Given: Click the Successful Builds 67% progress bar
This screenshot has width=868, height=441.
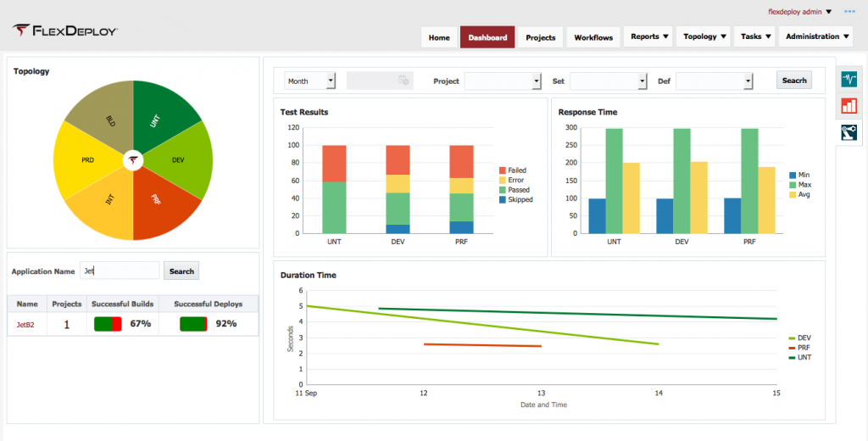Looking at the screenshot, I should click(108, 324).
